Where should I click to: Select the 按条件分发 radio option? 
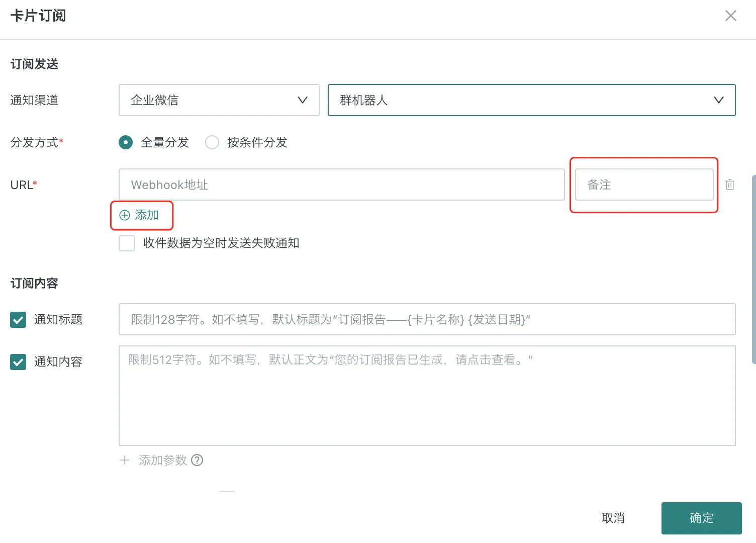click(x=212, y=142)
